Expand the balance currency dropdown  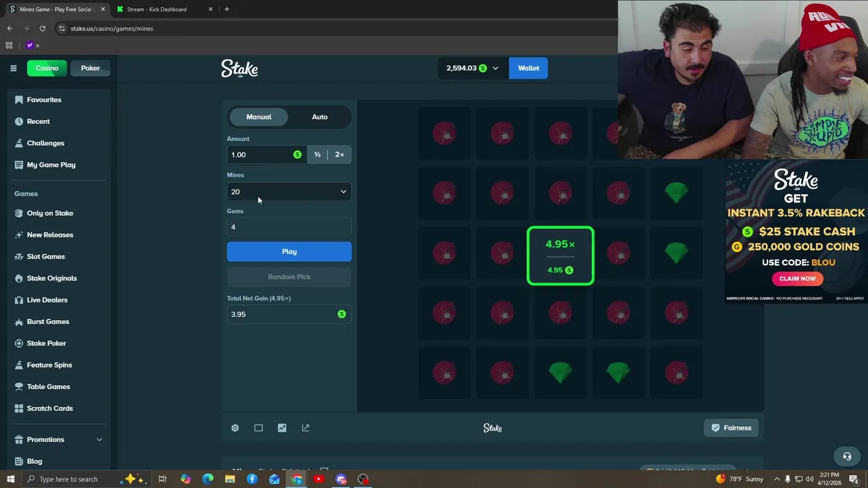495,68
